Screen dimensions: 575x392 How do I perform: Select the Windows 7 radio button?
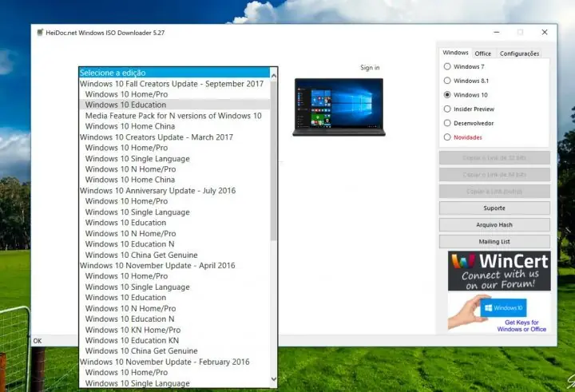click(447, 66)
